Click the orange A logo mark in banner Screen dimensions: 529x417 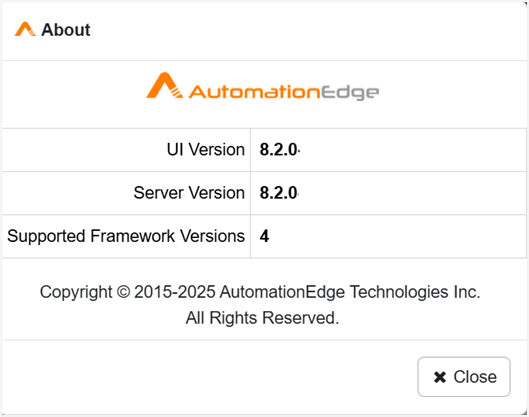[165, 85]
